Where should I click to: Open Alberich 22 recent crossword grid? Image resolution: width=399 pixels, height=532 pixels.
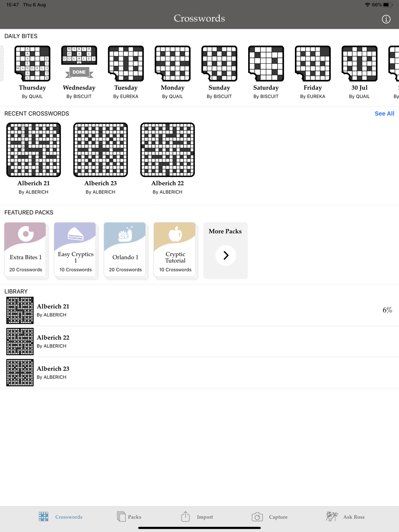click(x=168, y=150)
